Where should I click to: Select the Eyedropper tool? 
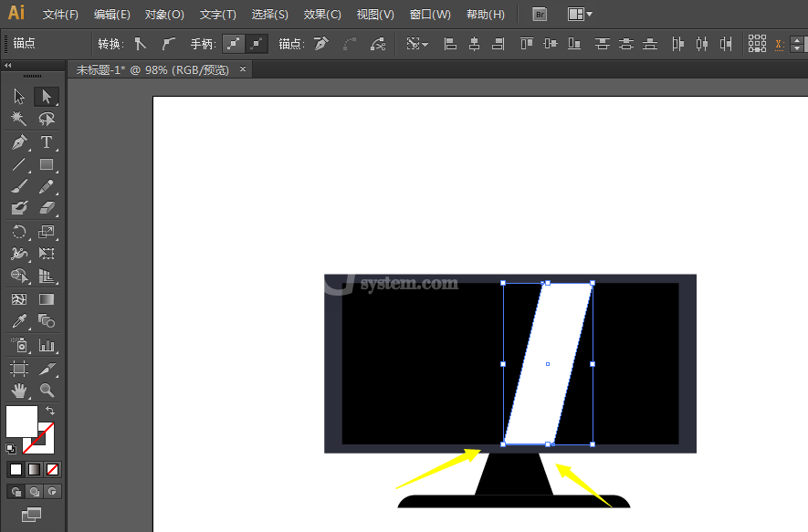tap(19, 321)
